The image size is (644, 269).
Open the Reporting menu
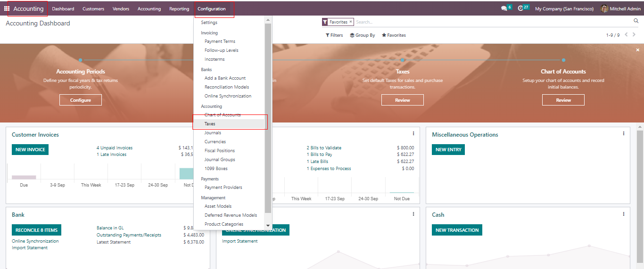179,9
